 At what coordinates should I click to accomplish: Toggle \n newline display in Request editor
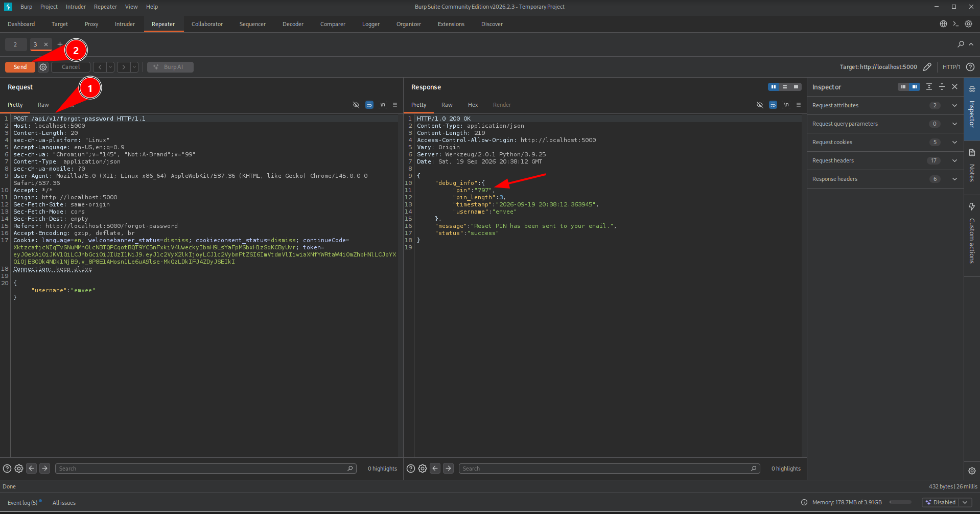coord(383,105)
